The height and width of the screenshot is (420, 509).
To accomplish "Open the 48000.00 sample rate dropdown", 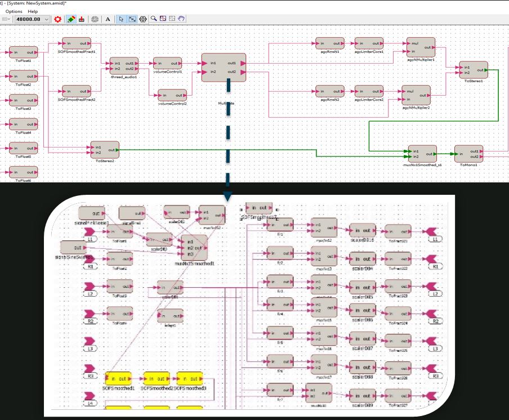I will click(x=33, y=19).
